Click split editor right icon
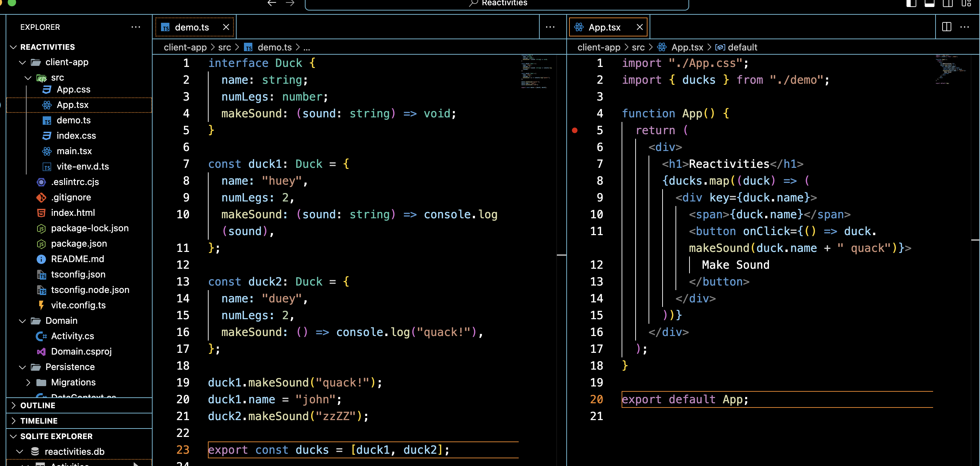980x466 pixels. (x=946, y=27)
